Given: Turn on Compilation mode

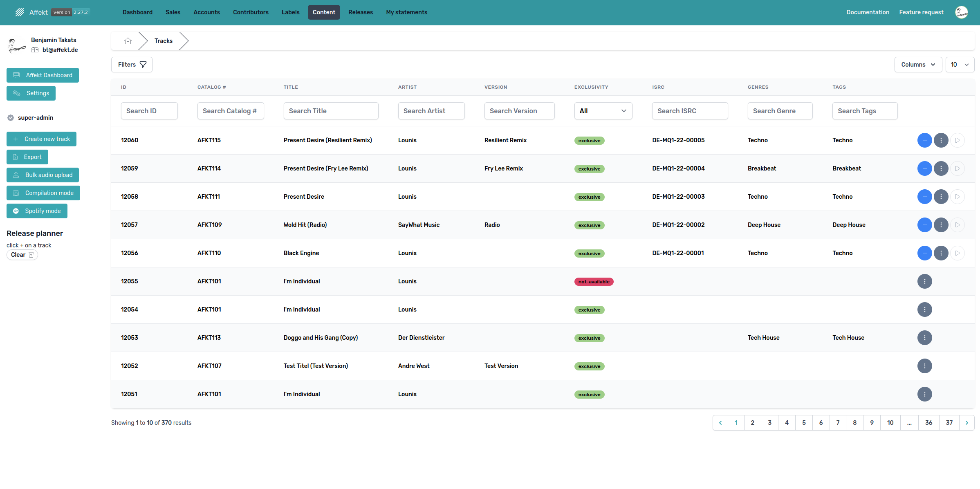Looking at the screenshot, I should [x=43, y=193].
